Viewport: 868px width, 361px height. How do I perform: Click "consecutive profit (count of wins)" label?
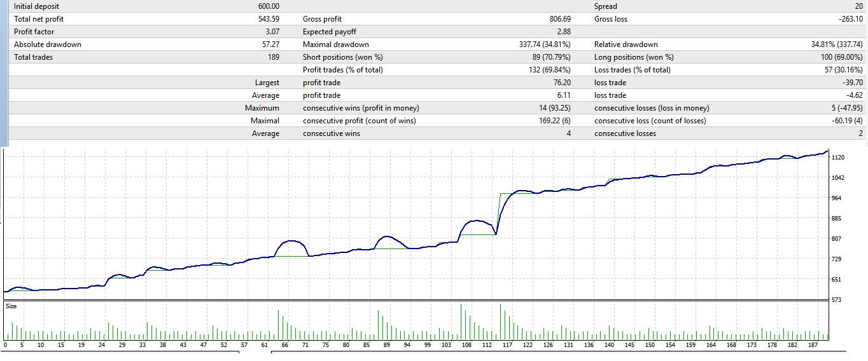point(360,121)
